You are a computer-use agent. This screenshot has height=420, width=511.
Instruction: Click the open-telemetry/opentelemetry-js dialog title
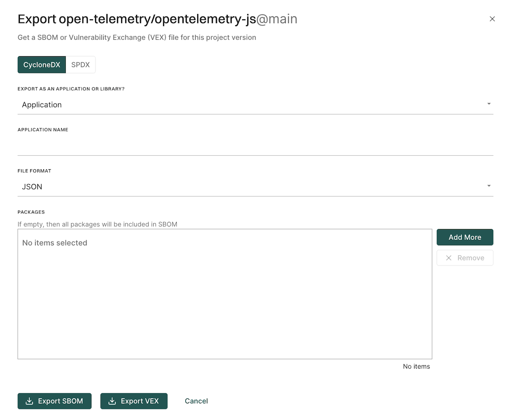(157, 19)
